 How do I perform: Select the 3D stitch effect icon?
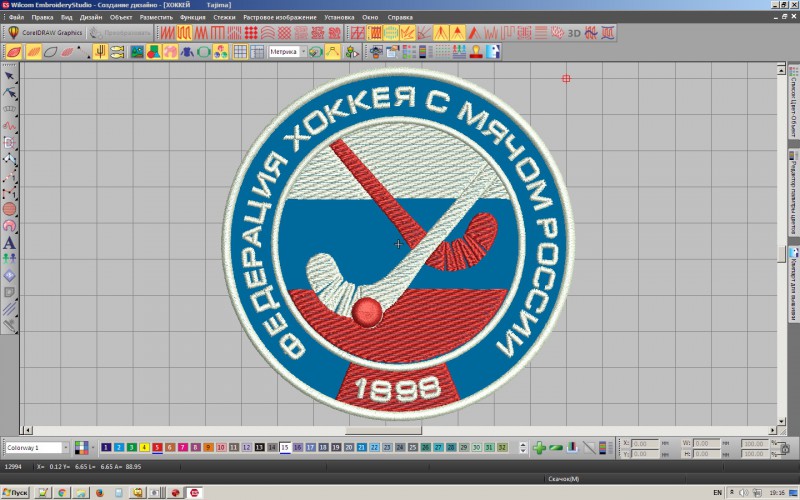(x=574, y=33)
